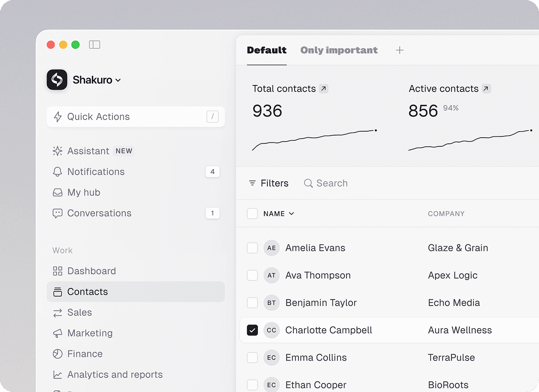539x392 pixels.
Task: Click the Filters funnel icon
Action: (x=252, y=183)
